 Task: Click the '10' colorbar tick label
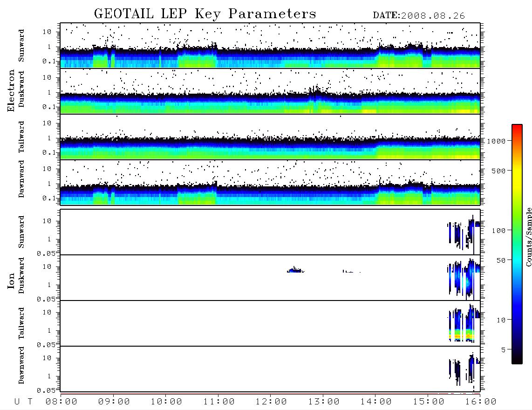point(501,320)
